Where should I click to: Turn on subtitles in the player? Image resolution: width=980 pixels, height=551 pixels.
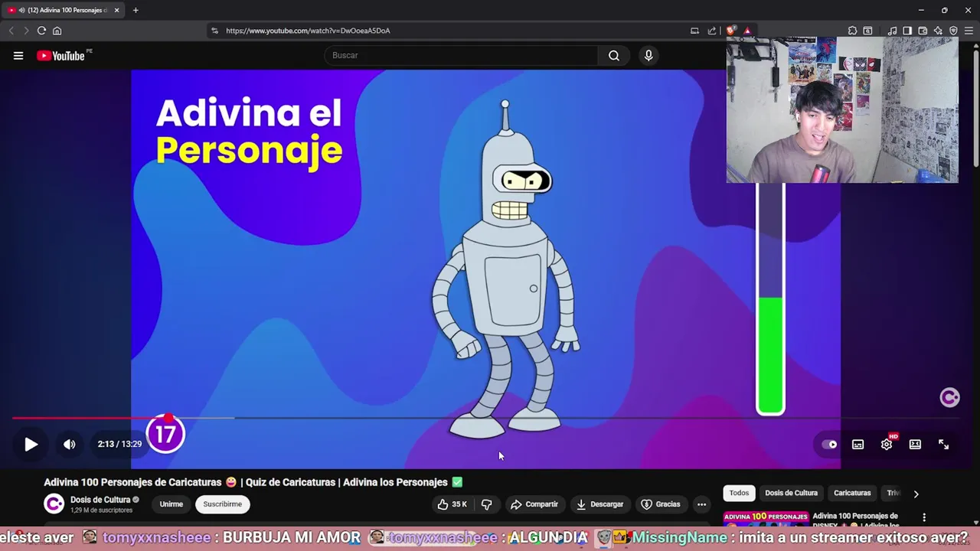[x=858, y=444]
